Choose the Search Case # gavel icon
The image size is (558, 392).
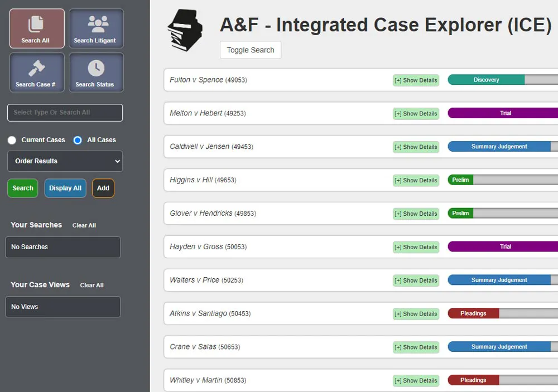pyautogui.click(x=36, y=67)
